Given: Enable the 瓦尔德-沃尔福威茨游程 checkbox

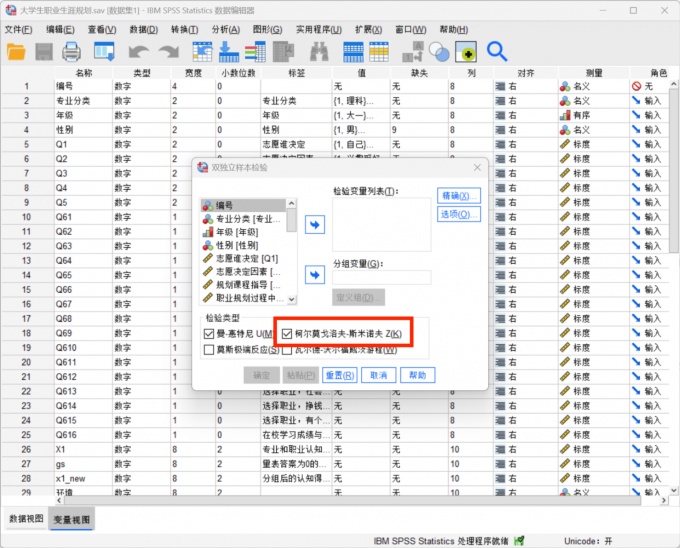Looking at the screenshot, I should [x=287, y=350].
